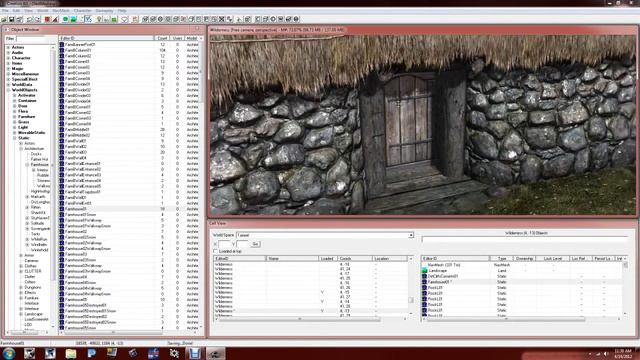Screen dimensions: 640x360
Task: Select Farmhouse02 in the object list
Action: 76,231
